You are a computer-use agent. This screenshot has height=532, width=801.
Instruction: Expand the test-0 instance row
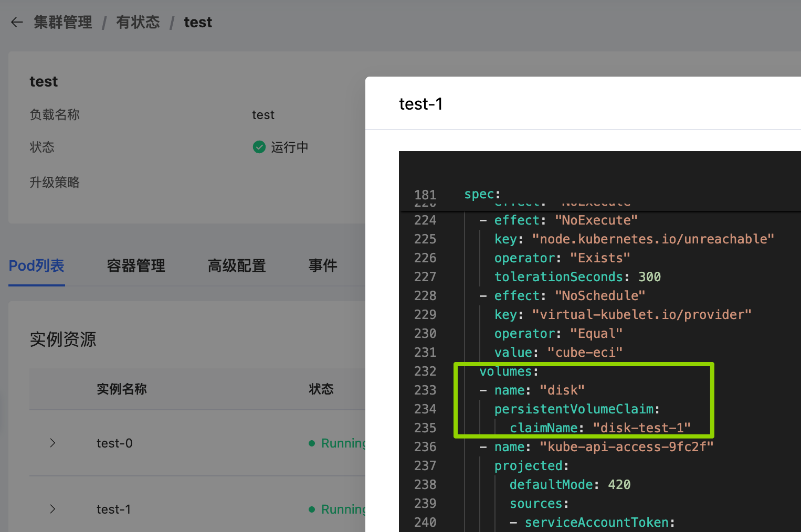click(52, 443)
